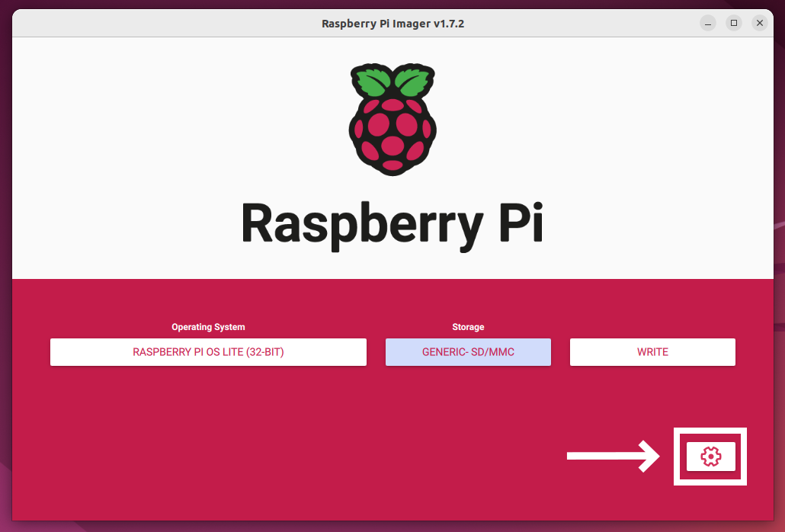Choose OS button showing Raspberry Pi OS Lite (32-bit)
Viewport: 785px width, 532px height.
point(208,352)
